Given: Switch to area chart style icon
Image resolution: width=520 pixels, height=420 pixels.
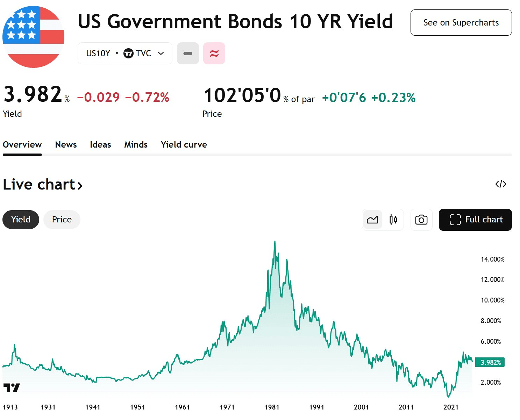Looking at the screenshot, I should (372, 220).
